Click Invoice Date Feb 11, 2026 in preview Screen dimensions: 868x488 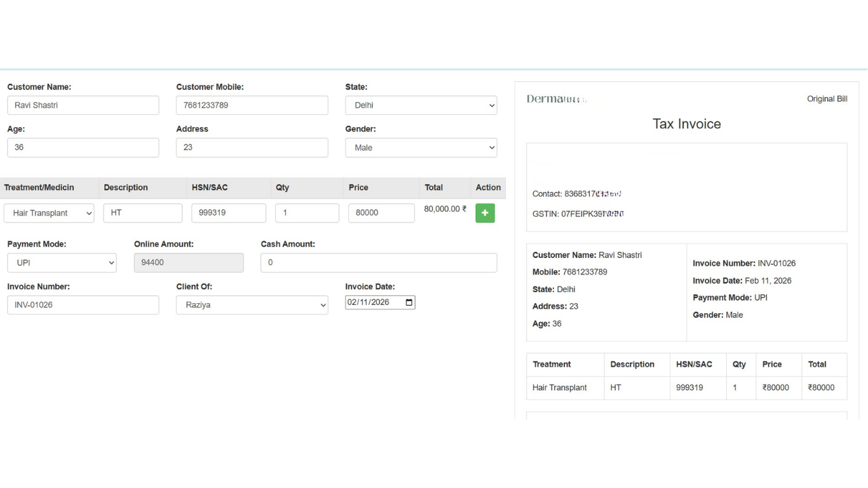coord(742,281)
